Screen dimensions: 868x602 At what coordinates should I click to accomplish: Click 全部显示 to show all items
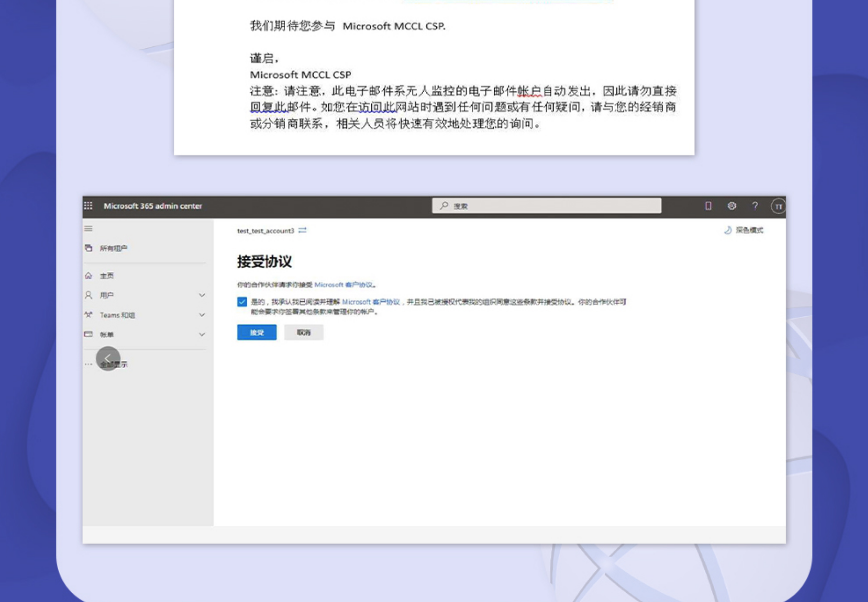[114, 364]
